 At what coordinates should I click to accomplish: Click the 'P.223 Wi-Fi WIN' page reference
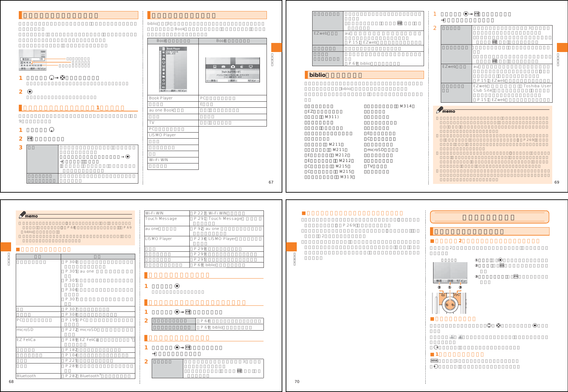[x=210, y=213]
